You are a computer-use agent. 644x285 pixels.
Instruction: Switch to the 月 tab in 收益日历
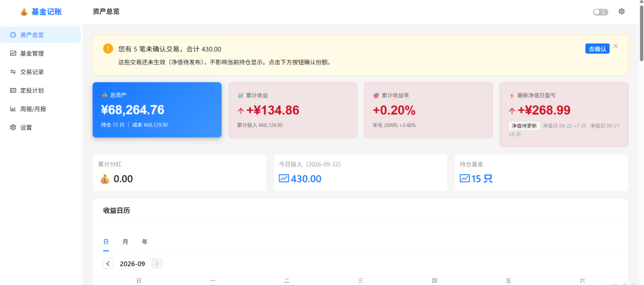125,242
